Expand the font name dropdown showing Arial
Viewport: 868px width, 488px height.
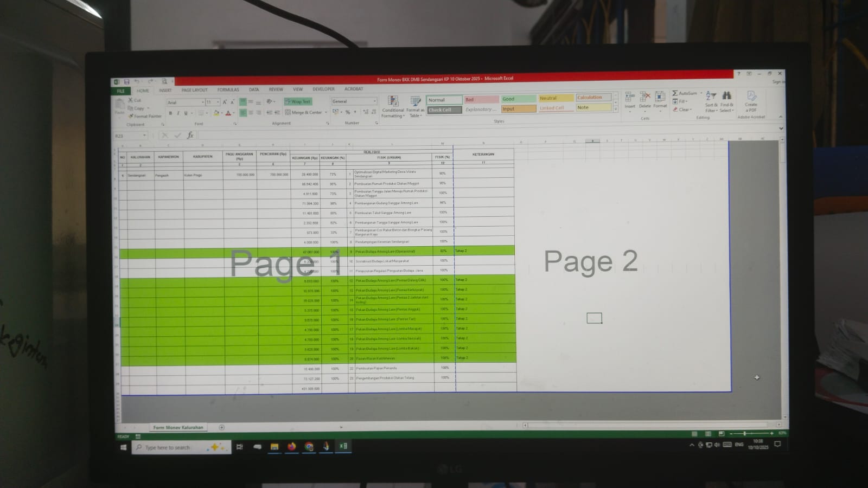click(x=203, y=102)
